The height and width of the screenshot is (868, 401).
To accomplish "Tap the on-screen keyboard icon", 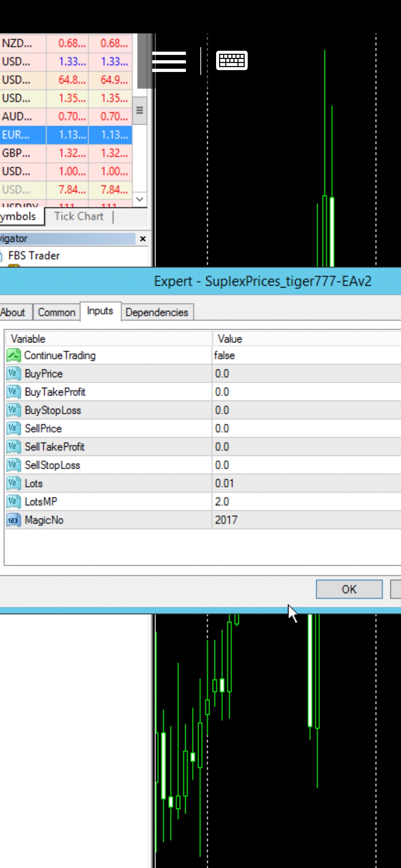I will 232,60.
